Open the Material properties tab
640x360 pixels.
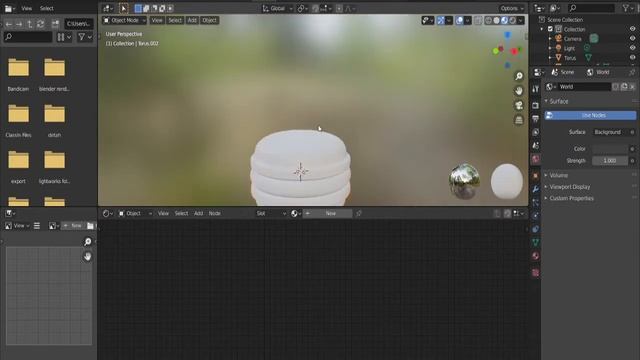(x=536, y=256)
